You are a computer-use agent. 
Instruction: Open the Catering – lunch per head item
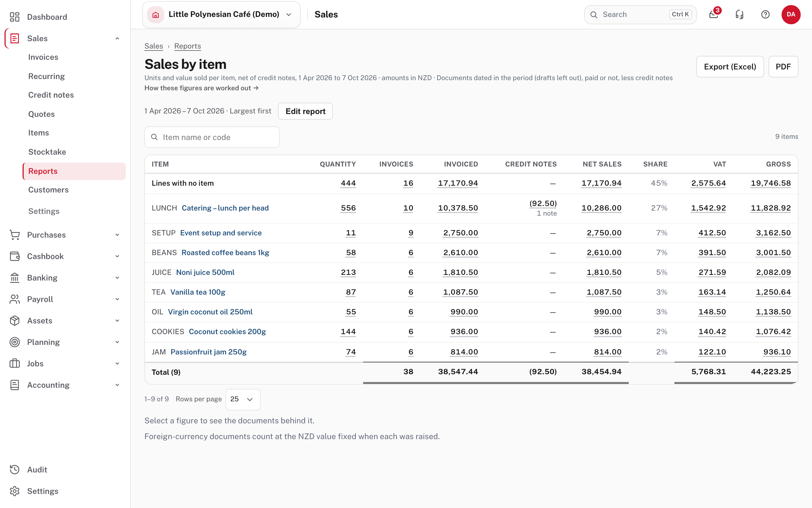pos(225,208)
